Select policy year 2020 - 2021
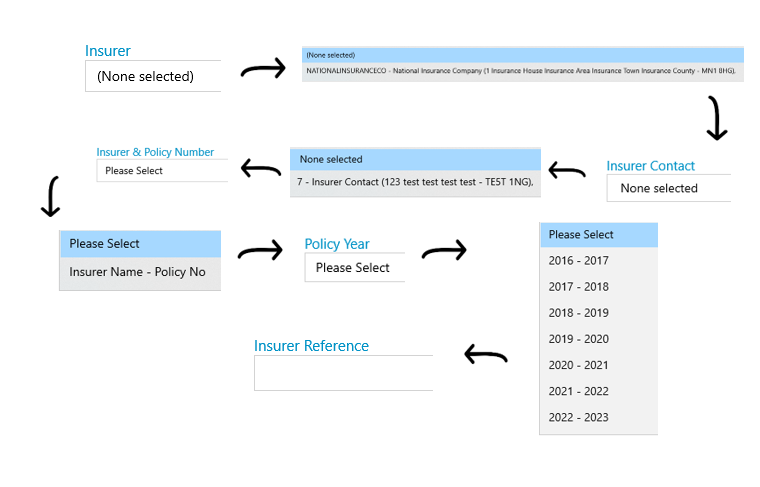Screen dimensions: 760x487 [599, 365]
